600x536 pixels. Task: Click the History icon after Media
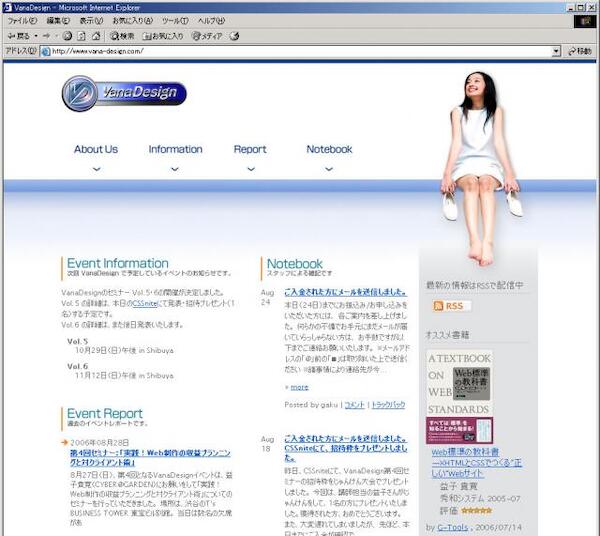tap(235, 36)
